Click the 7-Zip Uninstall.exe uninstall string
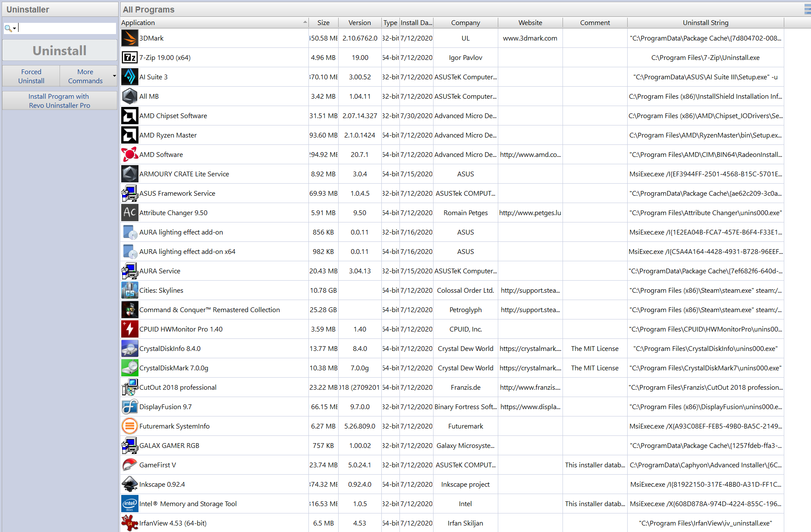Image resolution: width=811 pixels, height=532 pixels. pos(705,57)
